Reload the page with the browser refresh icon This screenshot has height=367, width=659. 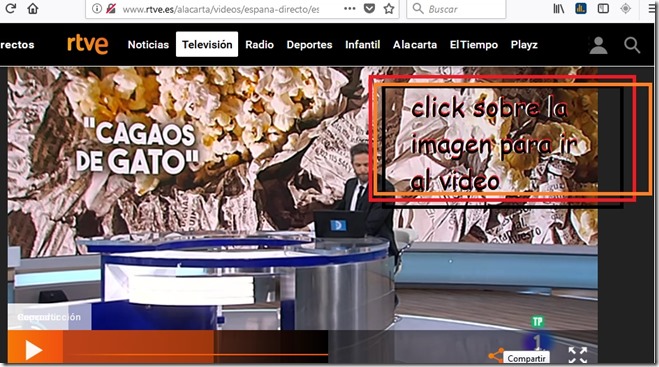click(11, 8)
